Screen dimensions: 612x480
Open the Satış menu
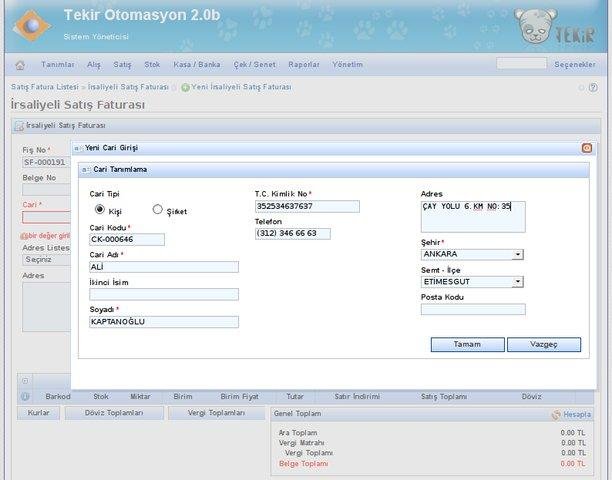(122, 65)
